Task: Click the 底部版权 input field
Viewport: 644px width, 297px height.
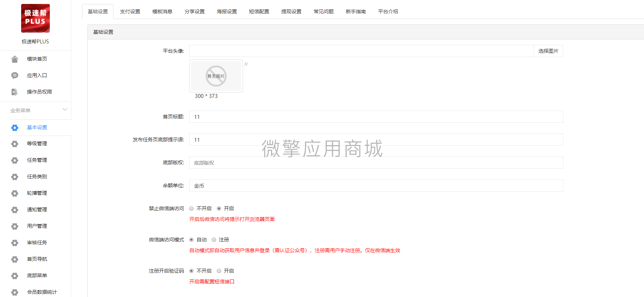Action: point(376,162)
